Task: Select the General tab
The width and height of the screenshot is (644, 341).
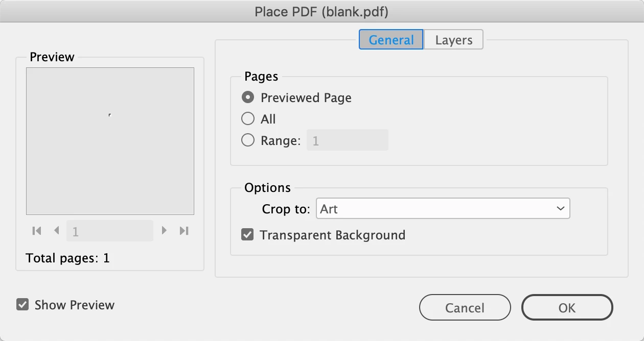Action: [x=391, y=40]
